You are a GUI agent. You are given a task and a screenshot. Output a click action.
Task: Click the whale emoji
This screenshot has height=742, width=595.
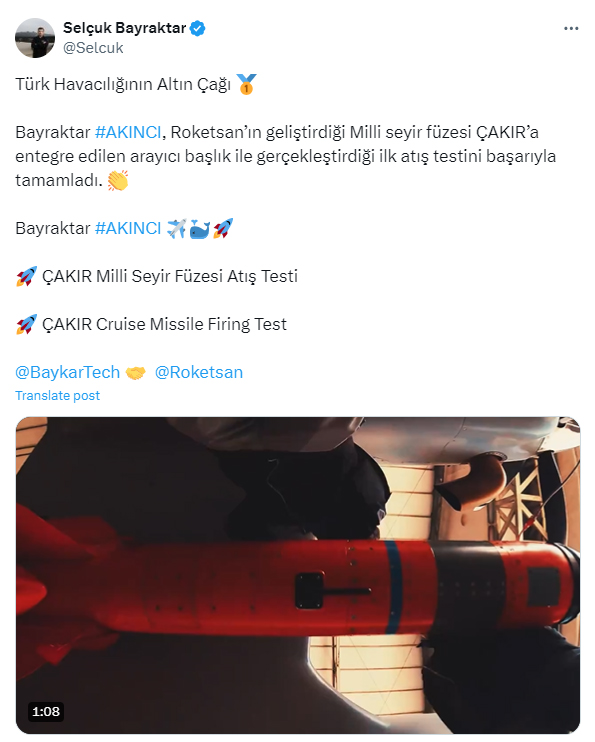point(200,229)
